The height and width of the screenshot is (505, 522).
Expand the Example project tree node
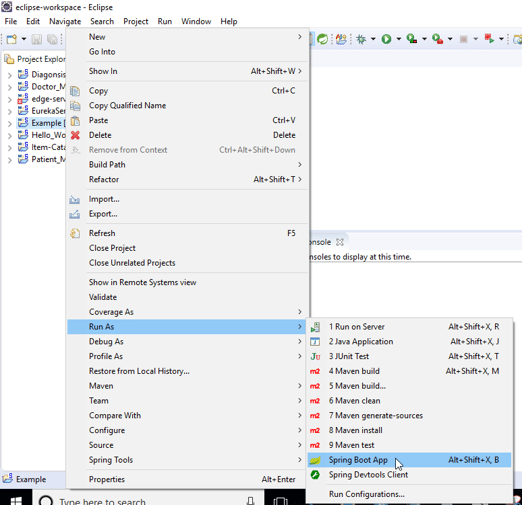(10, 124)
